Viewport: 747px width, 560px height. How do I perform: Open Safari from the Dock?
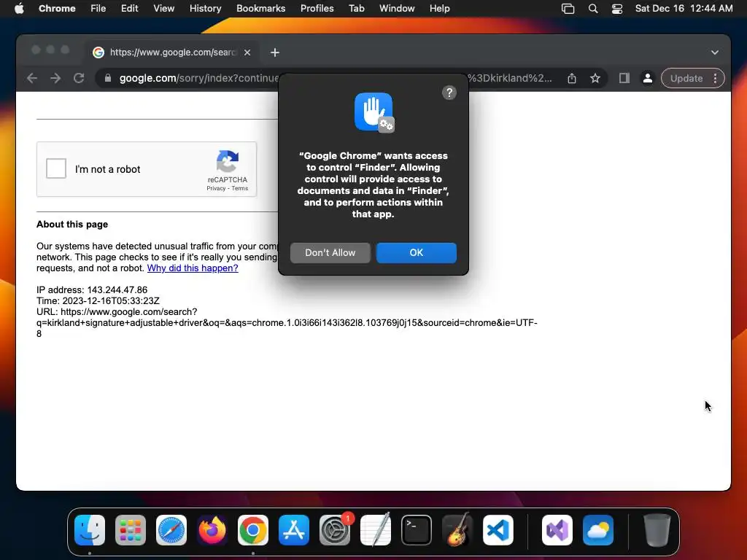pos(171,530)
